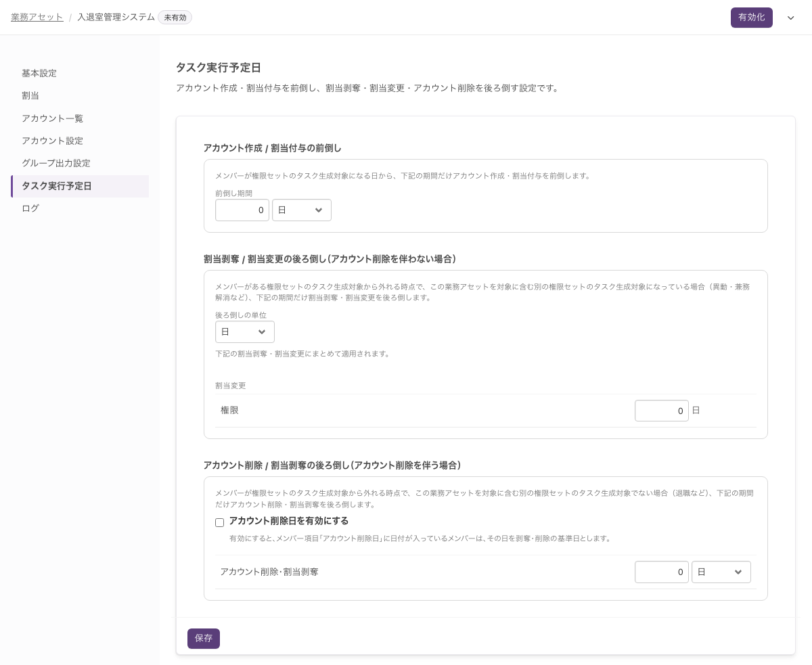Focus the アカウント削除·割当剥奪 number field

point(662,572)
